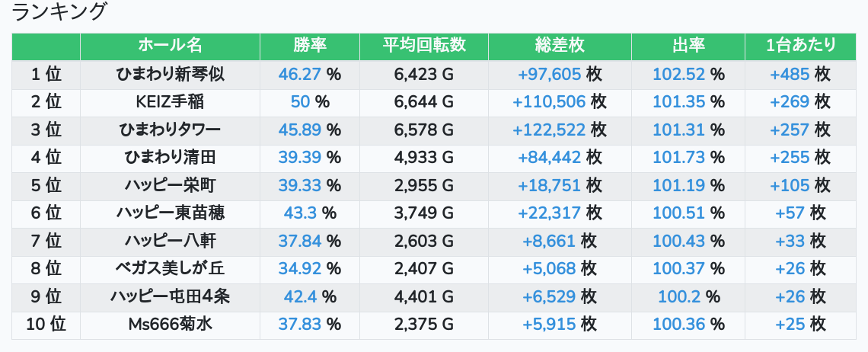Click the ひまわり清田 hall name
868x352 pixels.
(170, 158)
